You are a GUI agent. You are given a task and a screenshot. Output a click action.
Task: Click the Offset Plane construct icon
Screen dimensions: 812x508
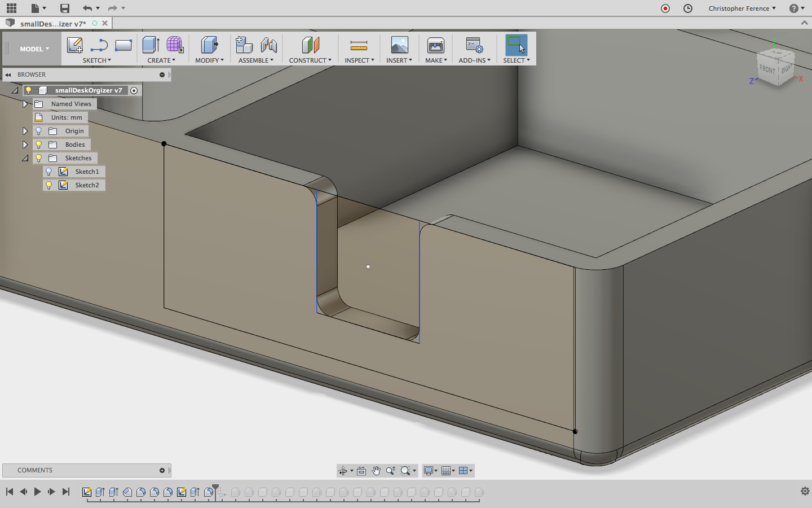coord(310,45)
